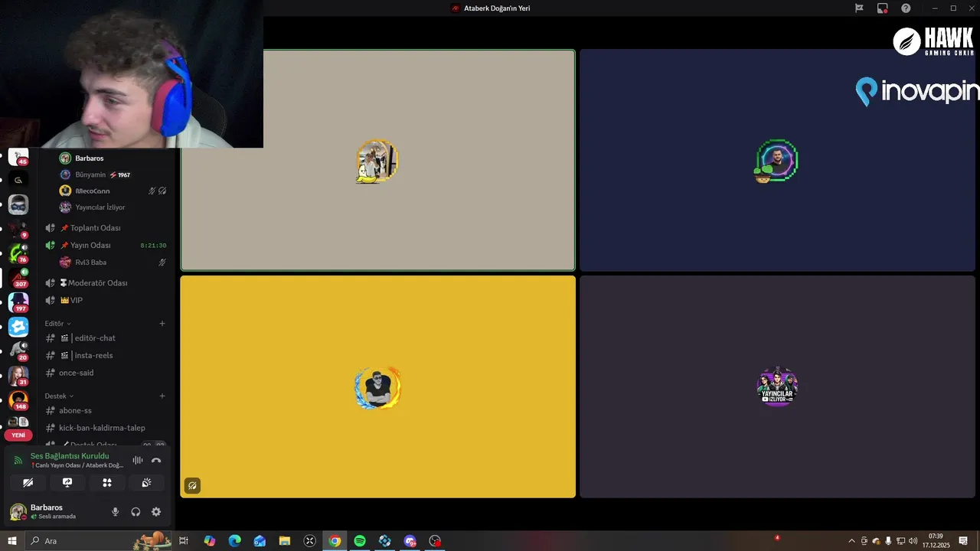Focus the Yayıncılar İzliyor video tile

[x=777, y=386]
